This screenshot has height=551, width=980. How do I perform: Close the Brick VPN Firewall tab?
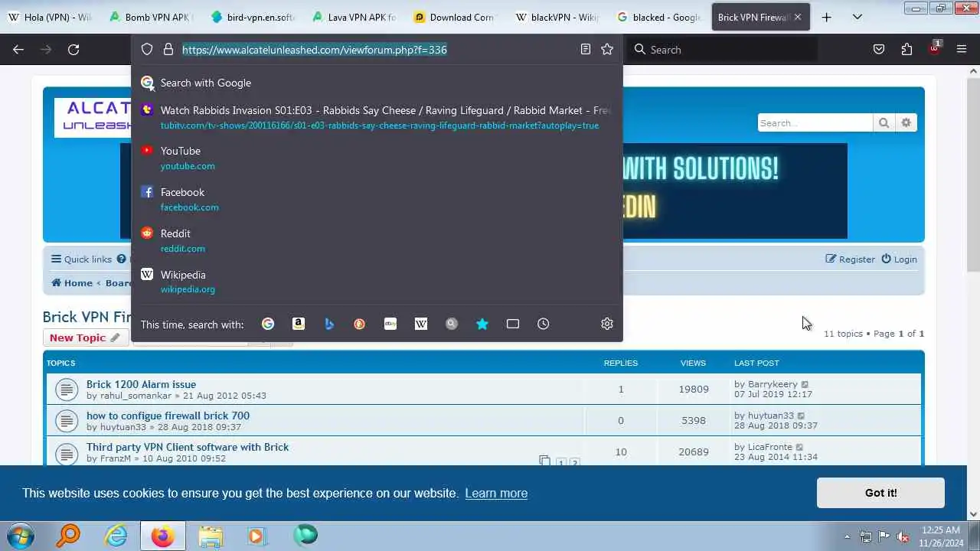click(797, 17)
